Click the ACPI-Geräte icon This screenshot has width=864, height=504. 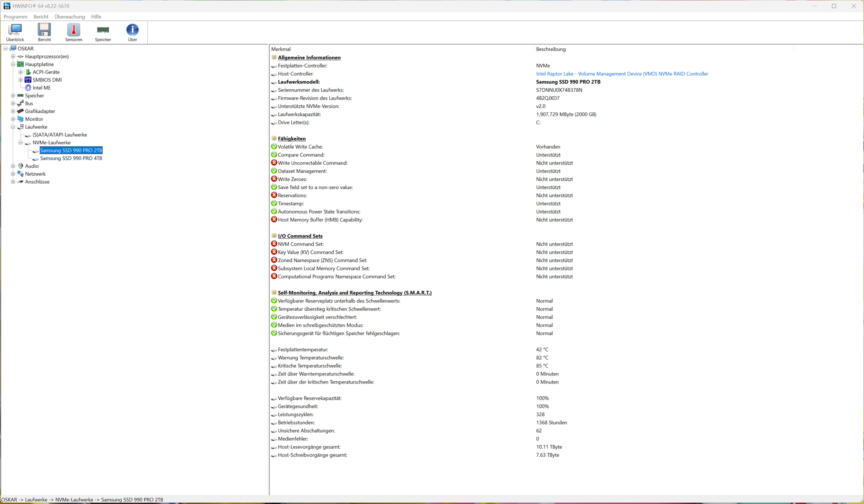click(x=28, y=72)
